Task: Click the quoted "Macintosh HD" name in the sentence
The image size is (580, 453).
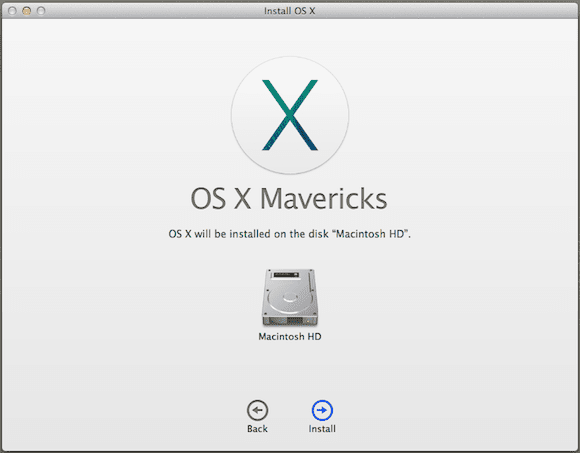Action: [x=372, y=234]
